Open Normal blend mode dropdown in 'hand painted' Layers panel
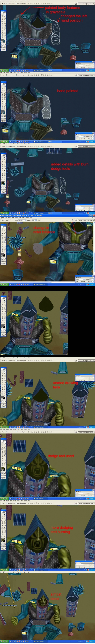The width and height of the screenshot is (95, 644). 80,137
